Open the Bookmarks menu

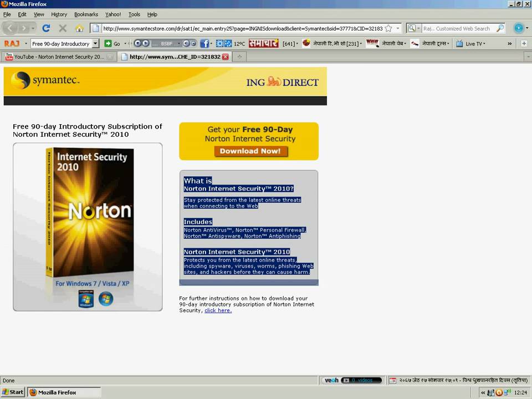(x=86, y=14)
